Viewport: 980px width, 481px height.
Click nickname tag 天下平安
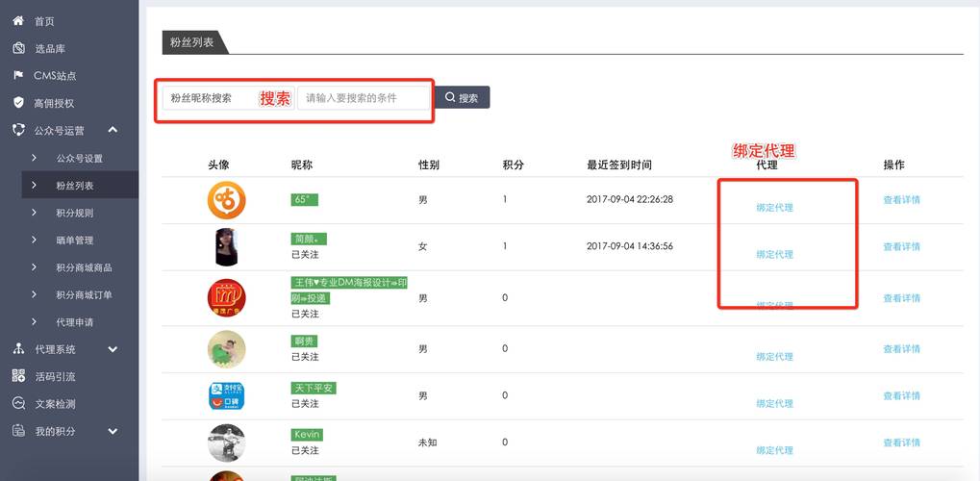pyautogui.click(x=314, y=389)
